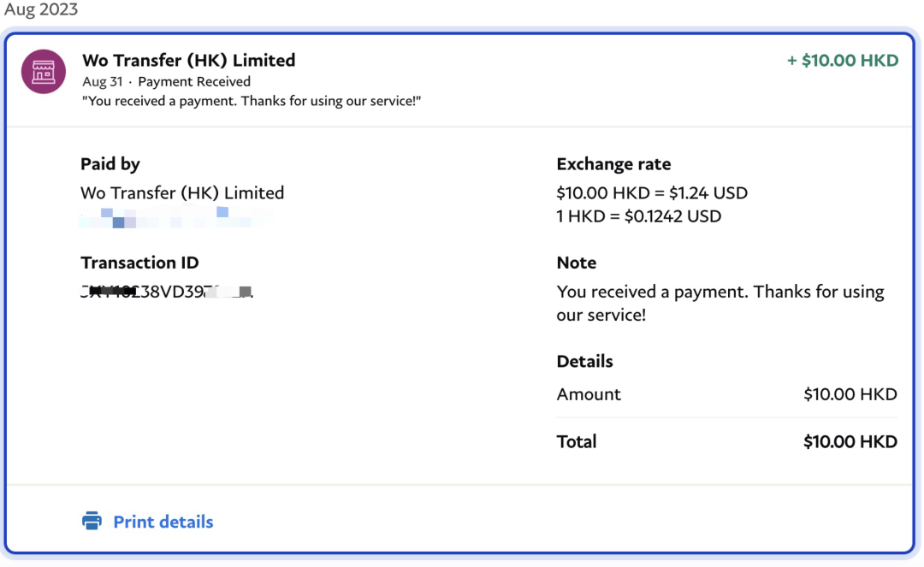924x567 pixels.
Task: Click the quoted payment message in header
Action: pos(252,101)
